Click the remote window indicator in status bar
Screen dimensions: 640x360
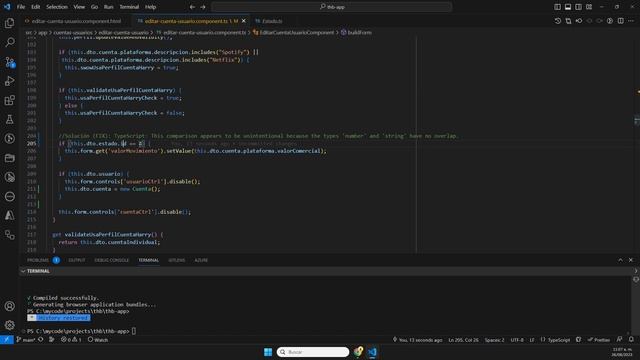tap(7, 340)
